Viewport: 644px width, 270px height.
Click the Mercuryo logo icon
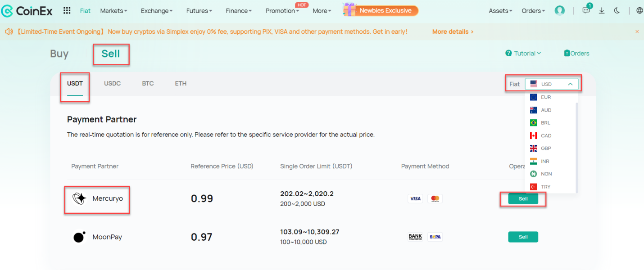coord(79,198)
